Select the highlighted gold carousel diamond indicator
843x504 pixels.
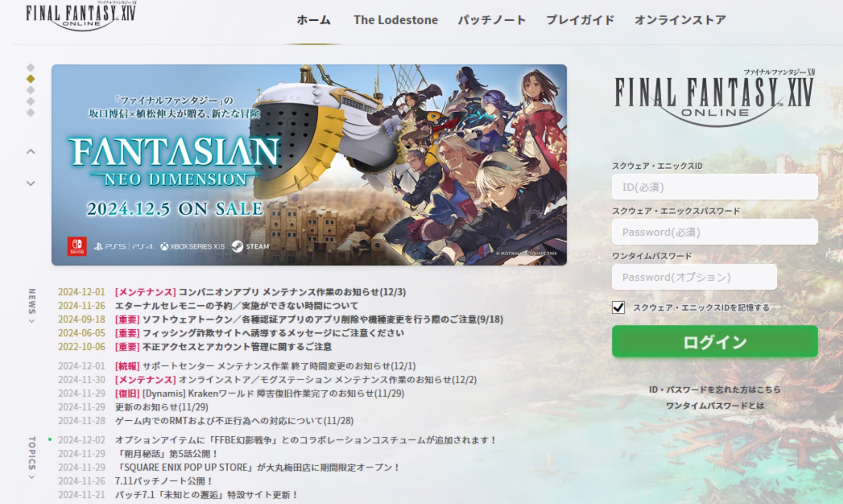coord(31,79)
